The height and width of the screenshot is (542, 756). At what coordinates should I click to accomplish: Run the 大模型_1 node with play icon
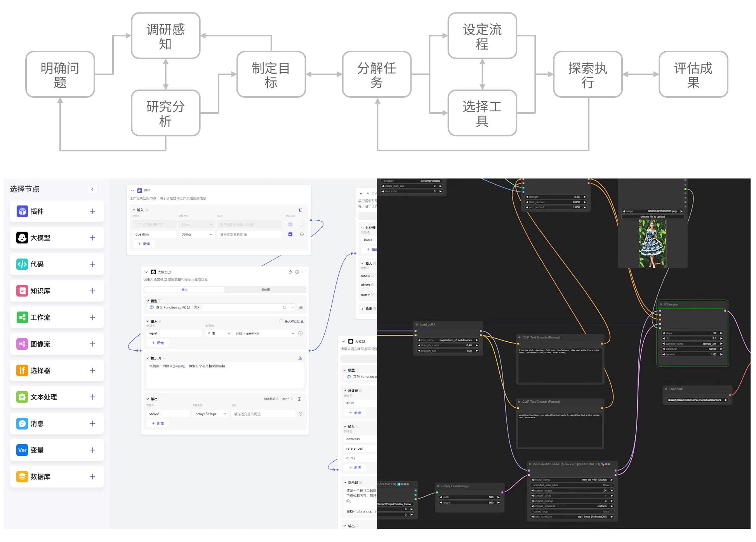coord(297,272)
